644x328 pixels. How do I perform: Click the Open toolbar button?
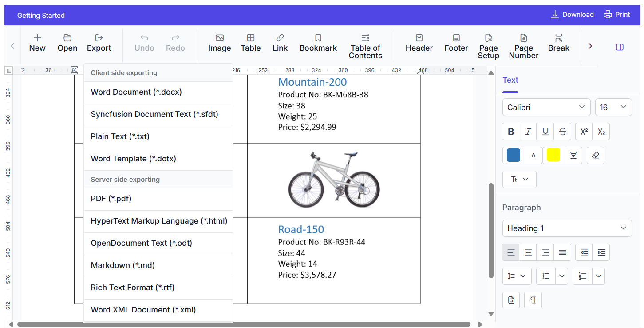(x=67, y=43)
